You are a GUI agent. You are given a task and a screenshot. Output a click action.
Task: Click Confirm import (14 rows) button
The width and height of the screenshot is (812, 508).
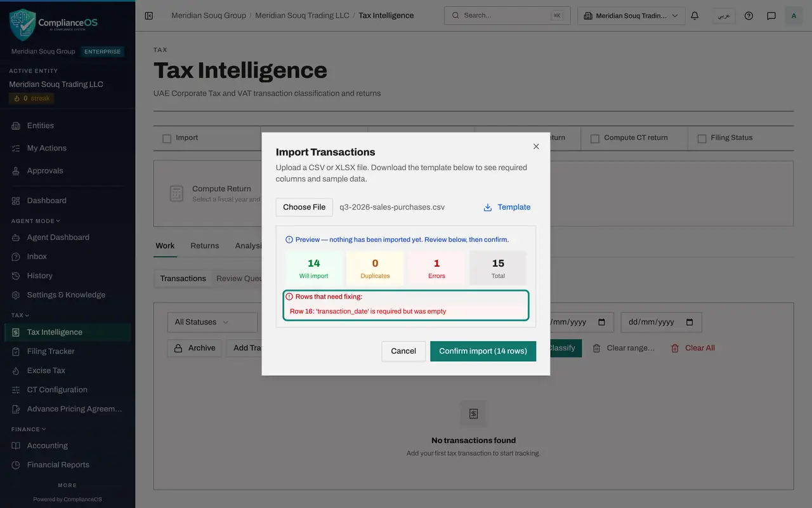(483, 351)
